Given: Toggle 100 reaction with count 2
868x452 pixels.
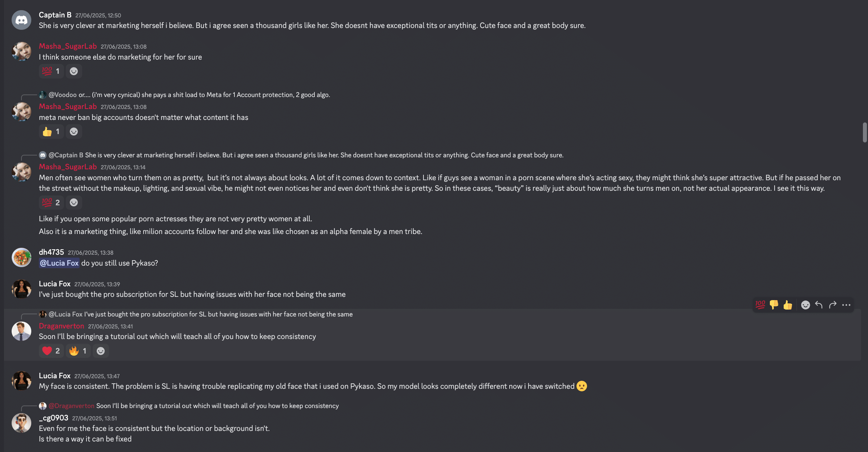Looking at the screenshot, I should click(x=51, y=202).
